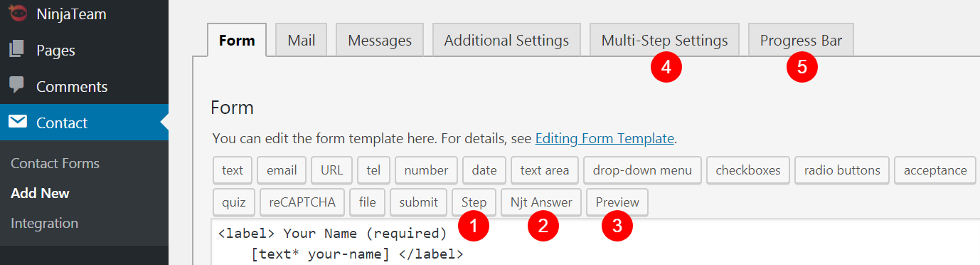Click the NinjaTeam ninja icon
This screenshot has height=265, width=980.
(x=16, y=13)
